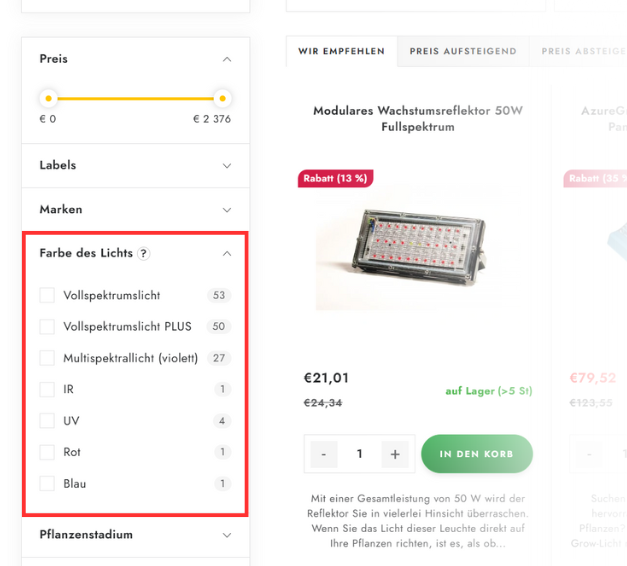The image size is (627, 566).
Task: Click the In den Korb button
Action: tap(477, 454)
